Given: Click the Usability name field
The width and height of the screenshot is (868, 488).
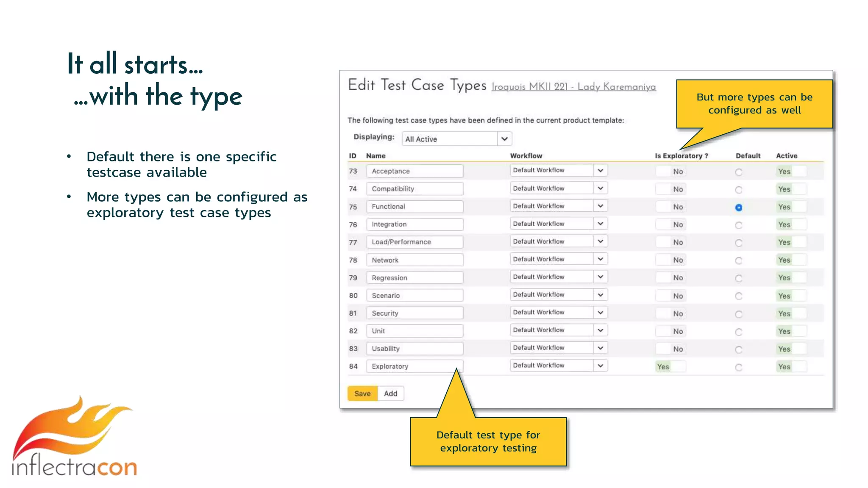Looking at the screenshot, I should click(415, 349).
